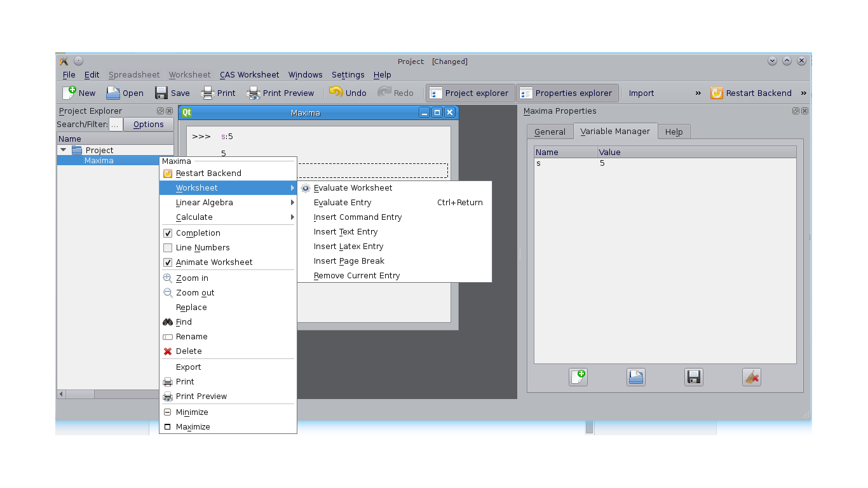Image resolution: width=868 pixels, height=488 pixels.
Task: Save variables using the floppy disk icon
Action: click(x=693, y=377)
